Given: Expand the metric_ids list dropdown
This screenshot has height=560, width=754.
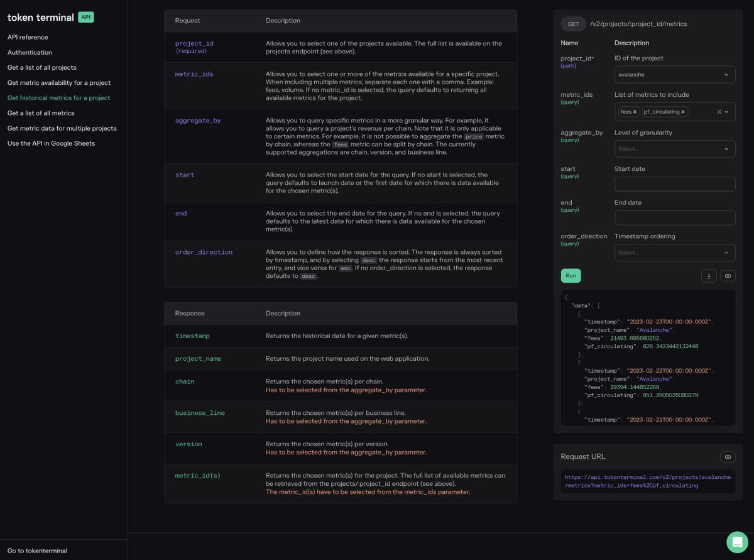Looking at the screenshot, I should point(727,111).
